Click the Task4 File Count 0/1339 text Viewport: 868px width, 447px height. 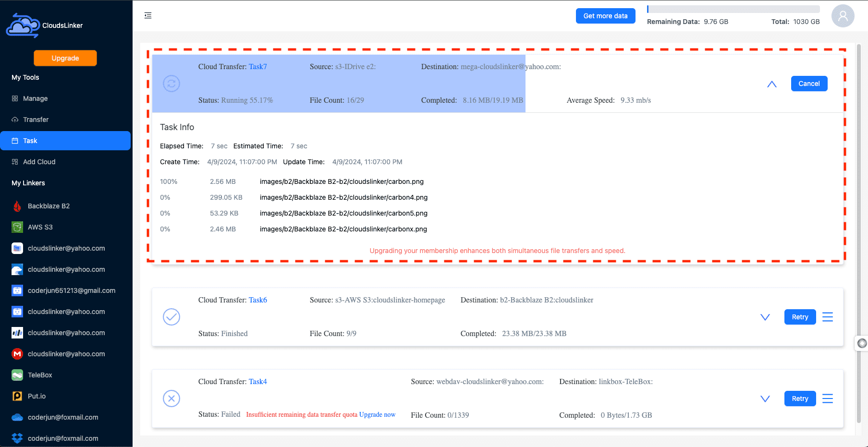(440, 415)
